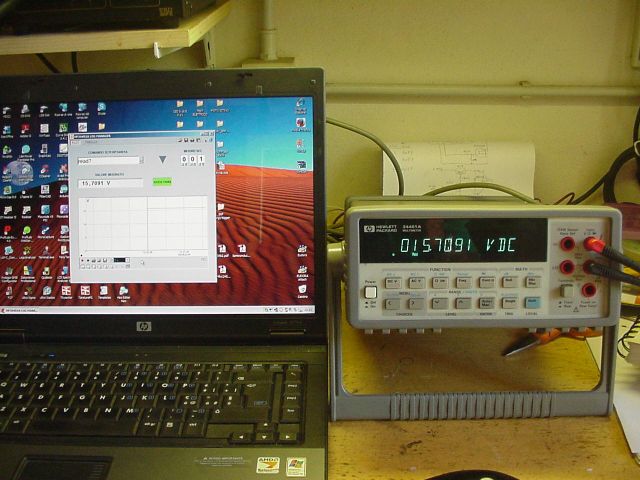The width and height of the screenshot is (640, 480).
Task: Open the Recycle Bin icon at bottom-right desktop
Action: coord(302,289)
